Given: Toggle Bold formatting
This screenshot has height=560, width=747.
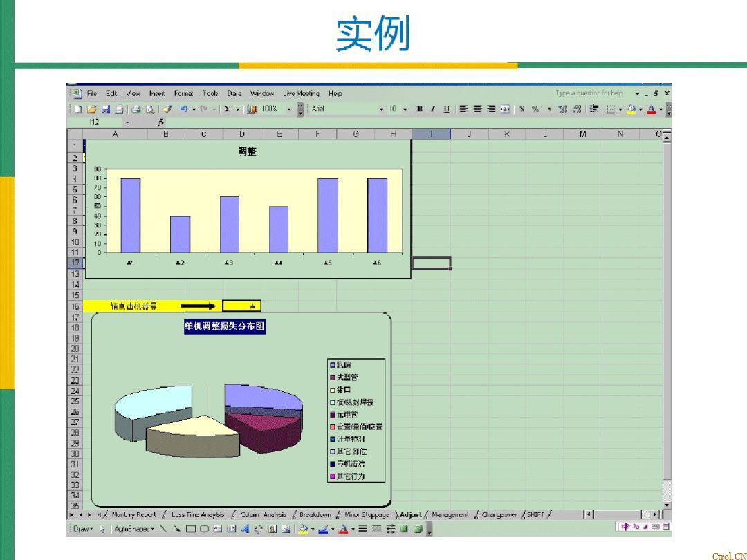Looking at the screenshot, I should coord(419,109).
